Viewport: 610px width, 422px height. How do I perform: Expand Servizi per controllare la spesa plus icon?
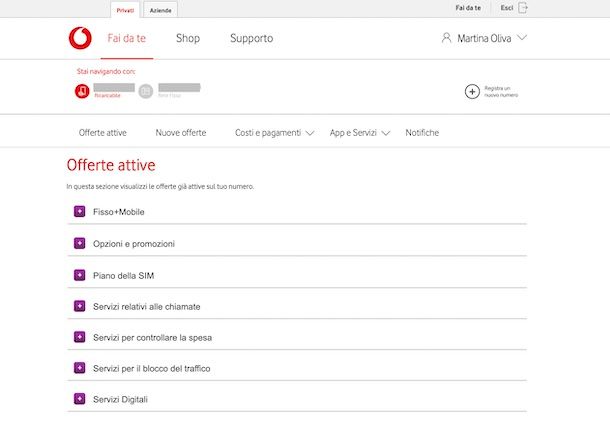tap(79, 337)
